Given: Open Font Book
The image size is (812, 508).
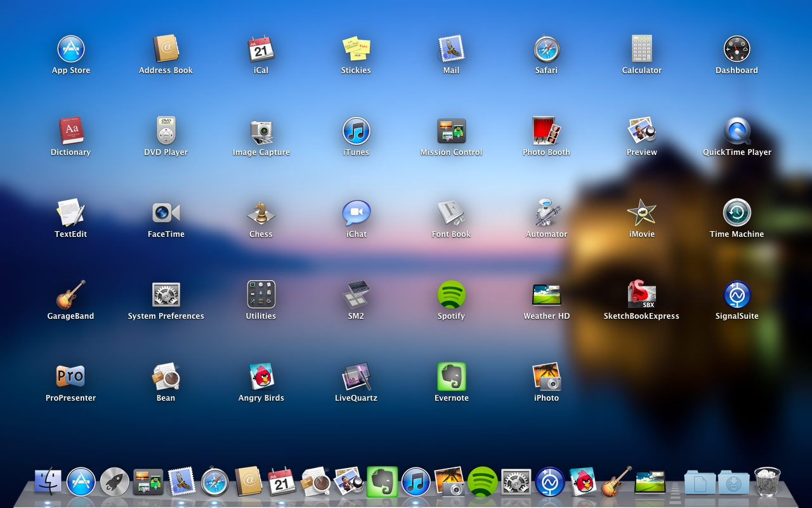Looking at the screenshot, I should pyautogui.click(x=451, y=213).
